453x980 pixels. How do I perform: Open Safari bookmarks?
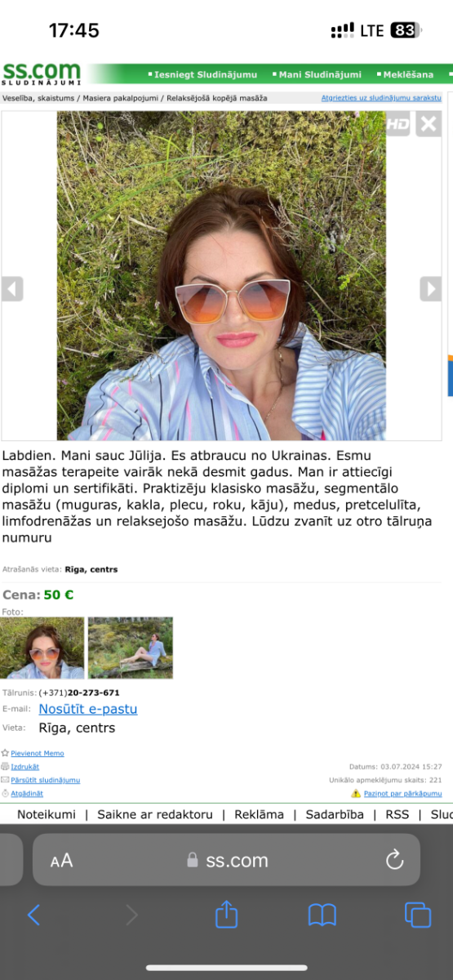point(322,915)
